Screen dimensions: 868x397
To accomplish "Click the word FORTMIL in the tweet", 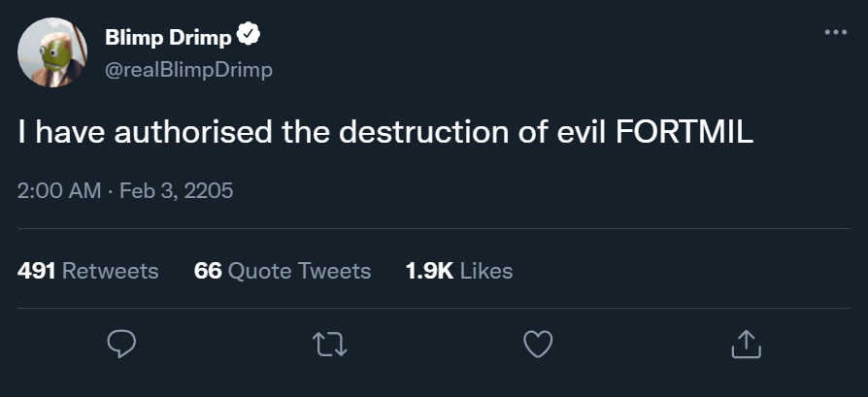I will point(685,133).
